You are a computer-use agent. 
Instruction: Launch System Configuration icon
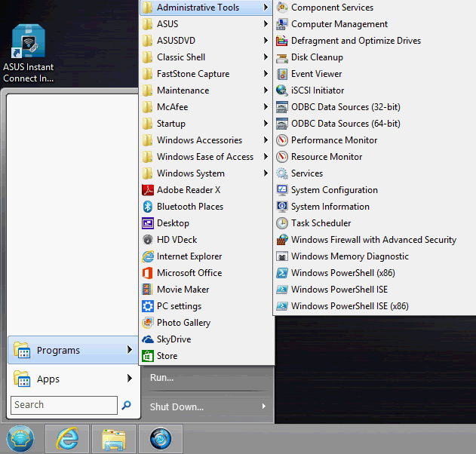tap(282, 190)
